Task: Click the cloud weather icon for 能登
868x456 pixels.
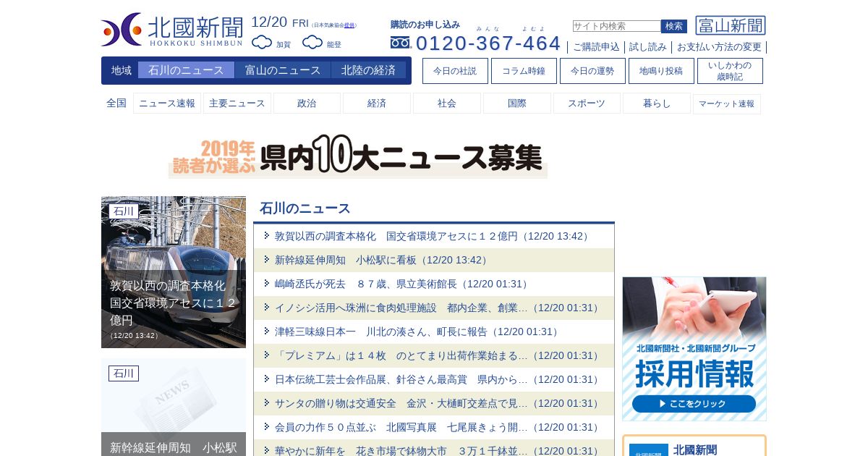Action: point(312,43)
